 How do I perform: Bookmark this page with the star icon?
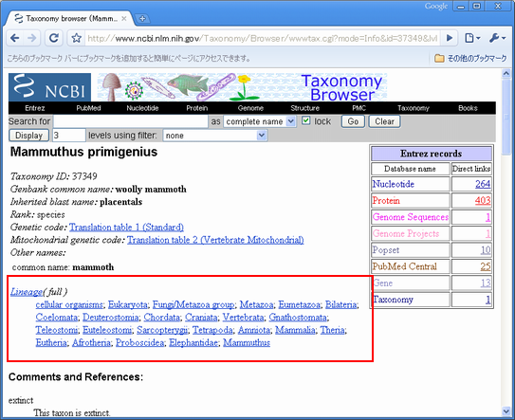[77, 39]
